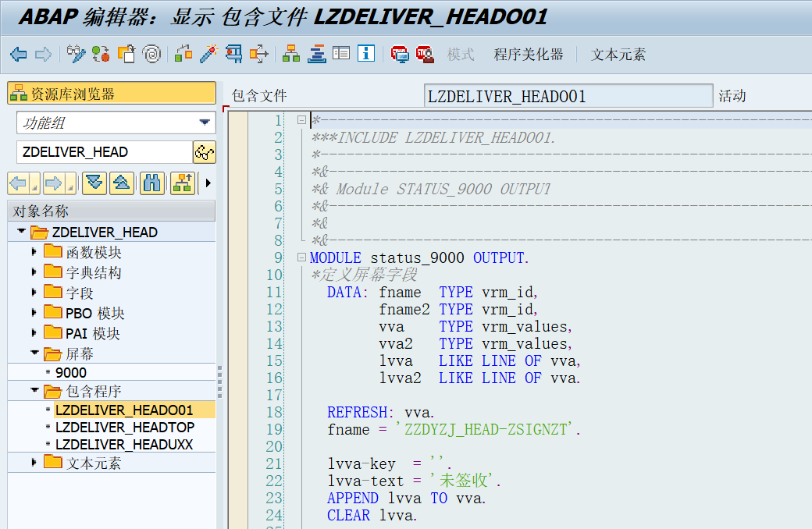Run syntax Check with the green-yellow squares icon
The image size is (812, 529).
[183, 54]
